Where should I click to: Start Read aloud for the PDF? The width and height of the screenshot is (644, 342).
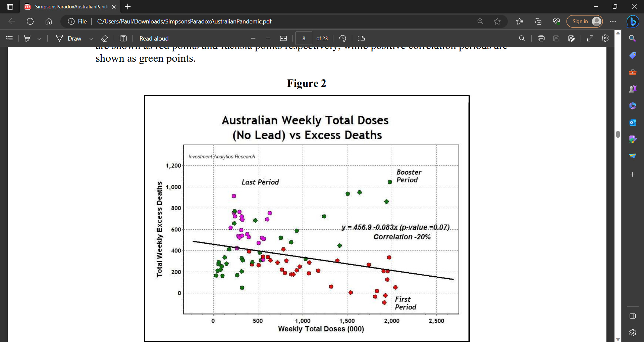pos(154,38)
